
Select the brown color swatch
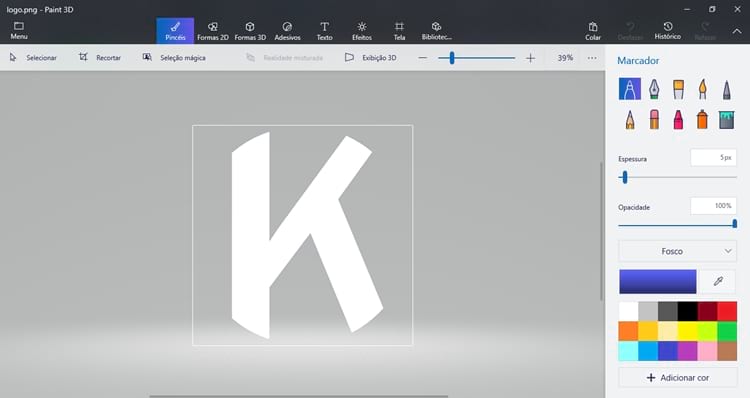727,351
